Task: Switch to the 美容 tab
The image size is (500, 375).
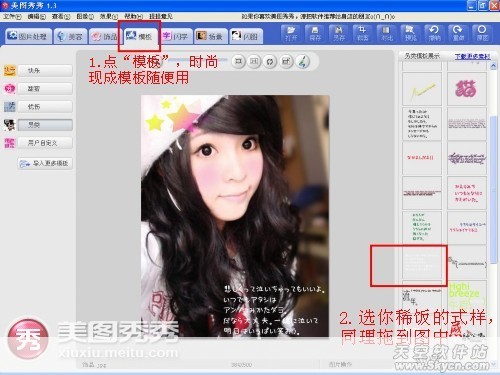Action: pyautogui.click(x=70, y=36)
